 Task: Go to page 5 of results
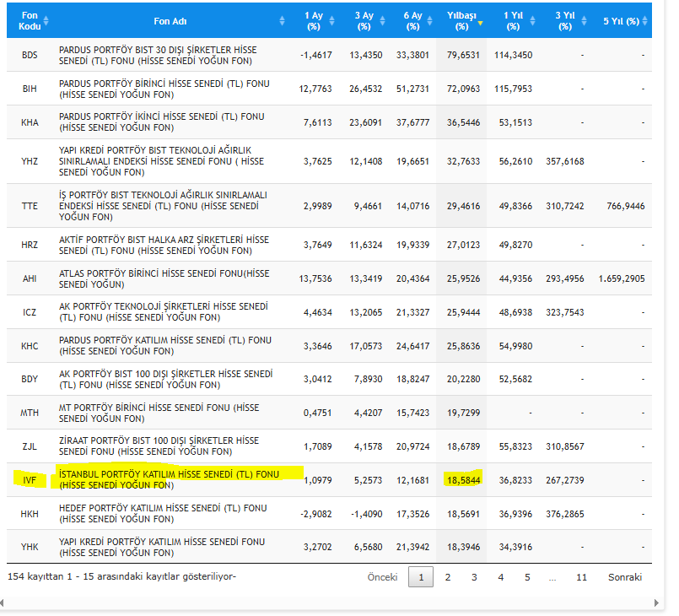click(x=527, y=577)
